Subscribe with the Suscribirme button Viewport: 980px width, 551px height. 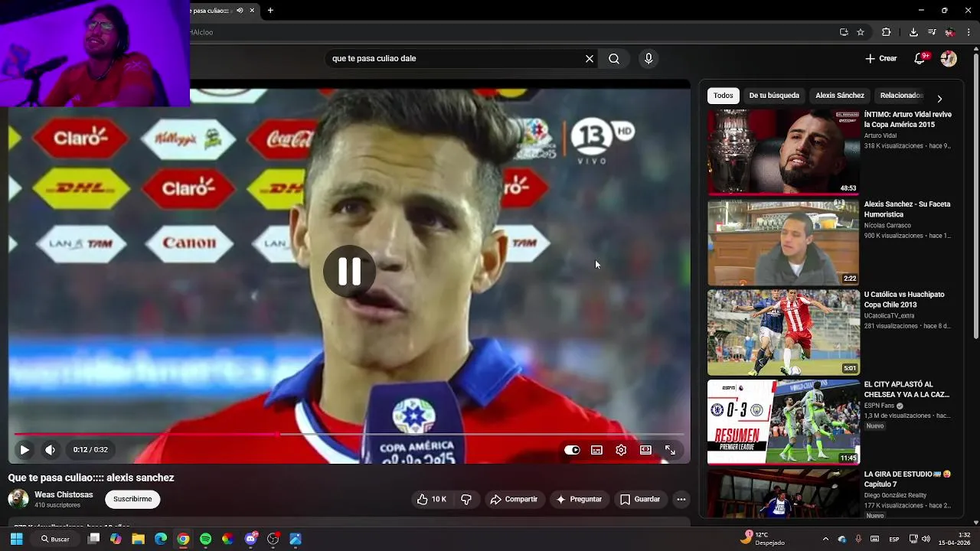132,499
